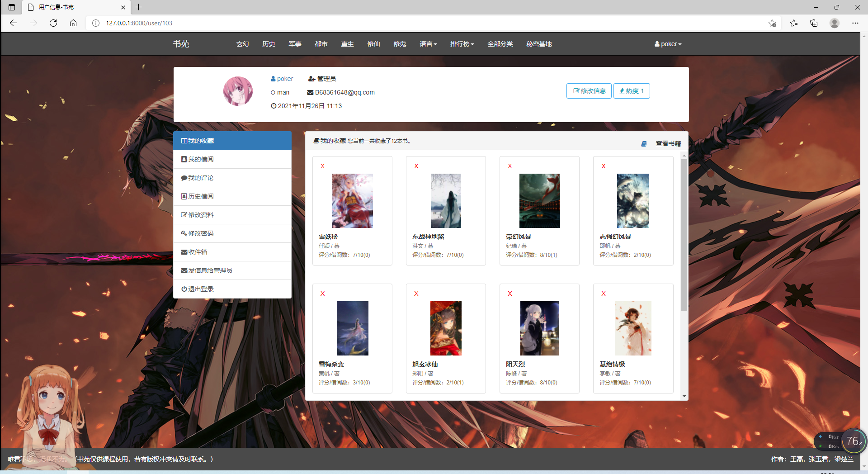Screen dimensions: 868x474
Task: Go to the 都市 category
Action: click(321, 44)
